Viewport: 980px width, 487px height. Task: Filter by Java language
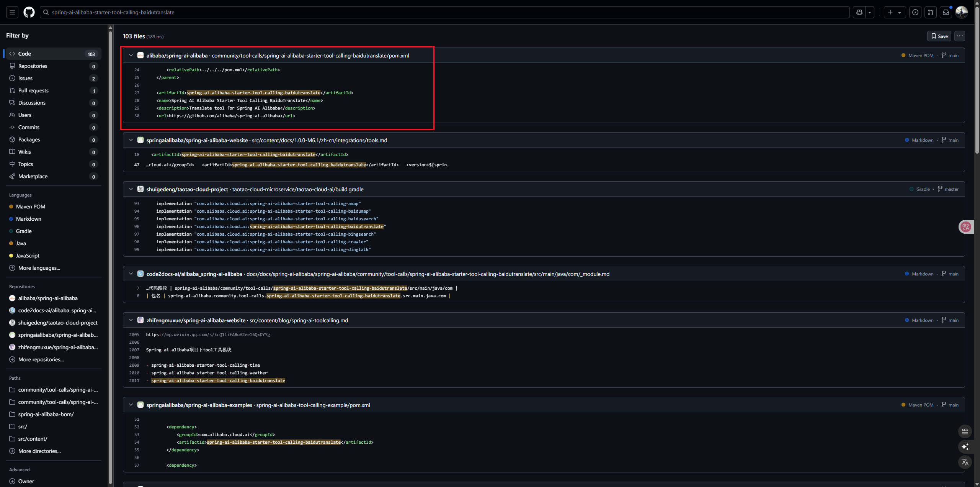pos(54,243)
